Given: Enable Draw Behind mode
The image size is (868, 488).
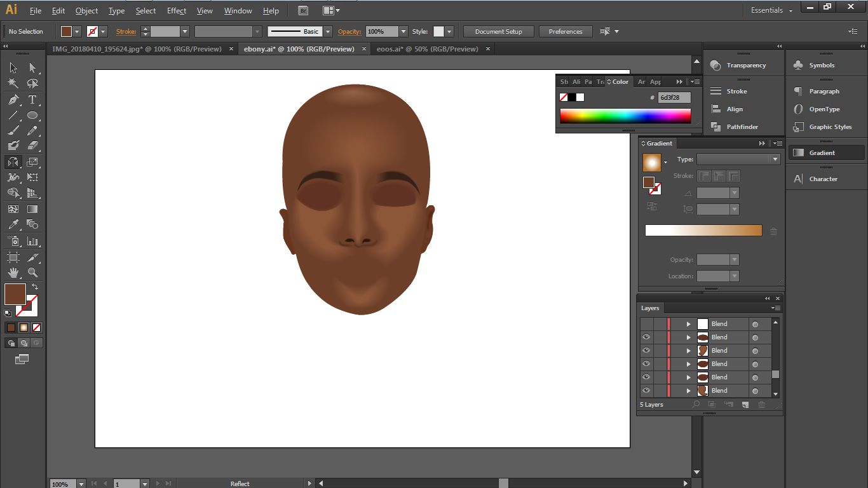Looking at the screenshot, I should click(x=24, y=343).
